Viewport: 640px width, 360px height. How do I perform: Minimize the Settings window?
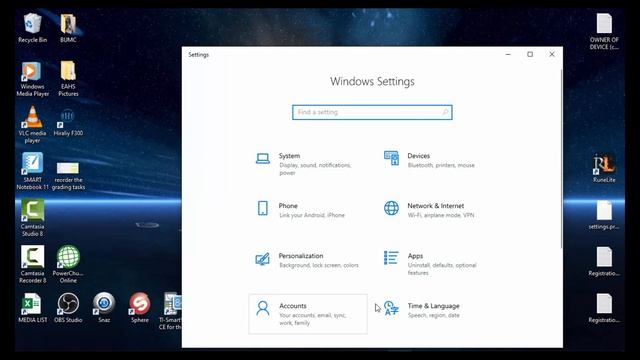(x=508, y=54)
